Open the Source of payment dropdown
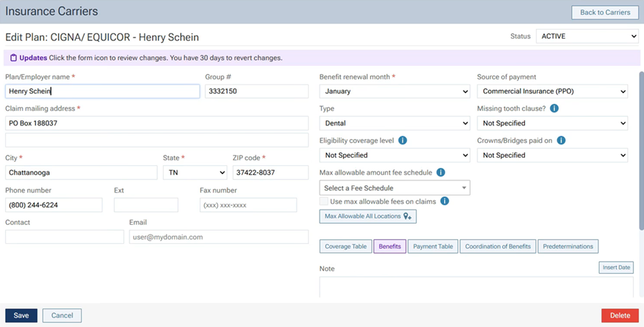The image size is (644, 327). (x=552, y=91)
